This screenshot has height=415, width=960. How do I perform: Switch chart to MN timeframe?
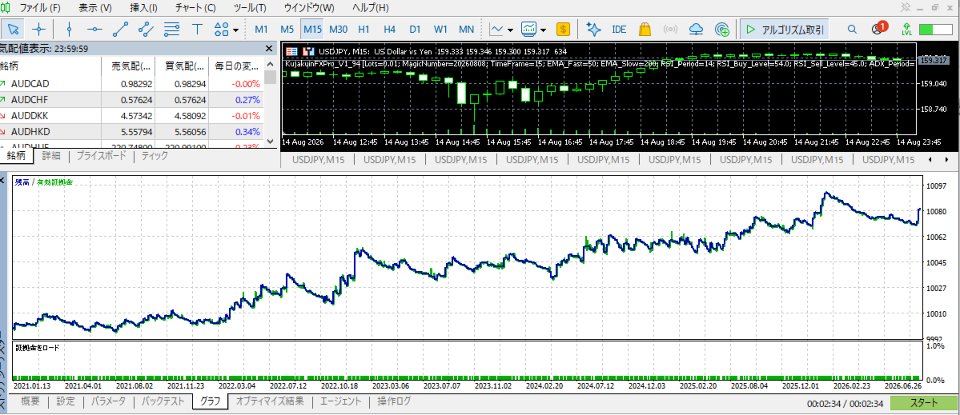[466, 29]
